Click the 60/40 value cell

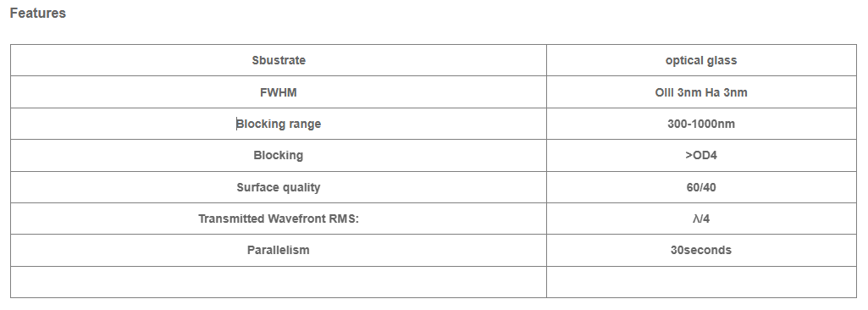[701, 187]
